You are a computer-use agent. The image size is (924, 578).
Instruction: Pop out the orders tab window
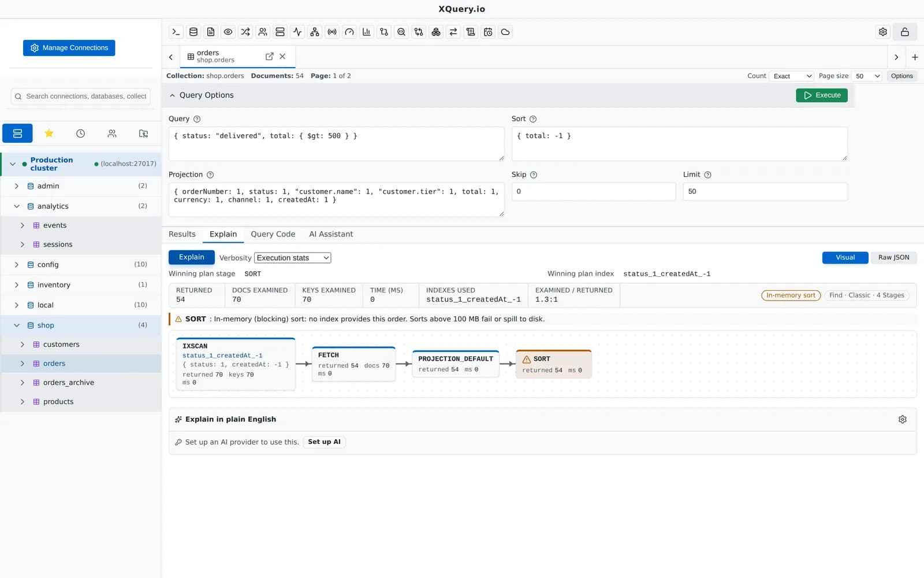pos(269,56)
